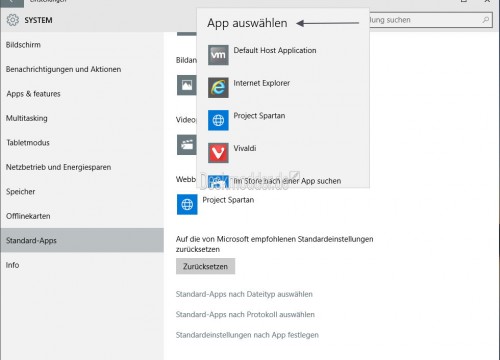Open the Bildschirm settings page
The image size is (500, 360).
[82, 45]
